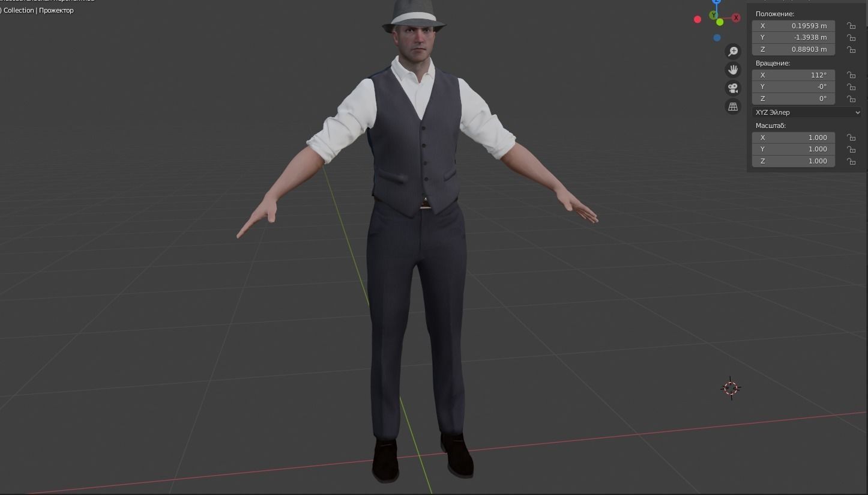Viewport: 868px width, 495px height.
Task: Click the Вращение Y field -0°
Action: click(x=794, y=87)
